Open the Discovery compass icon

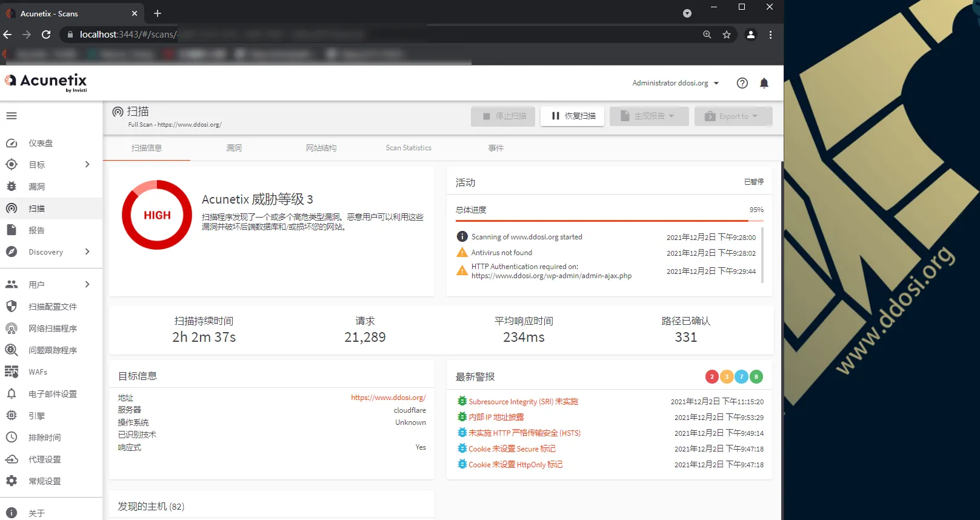click(x=12, y=252)
